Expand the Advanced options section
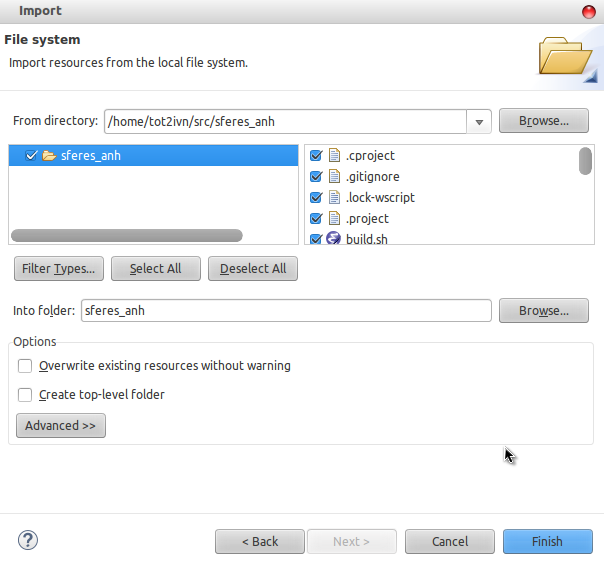The width and height of the screenshot is (604, 565). point(60,426)
